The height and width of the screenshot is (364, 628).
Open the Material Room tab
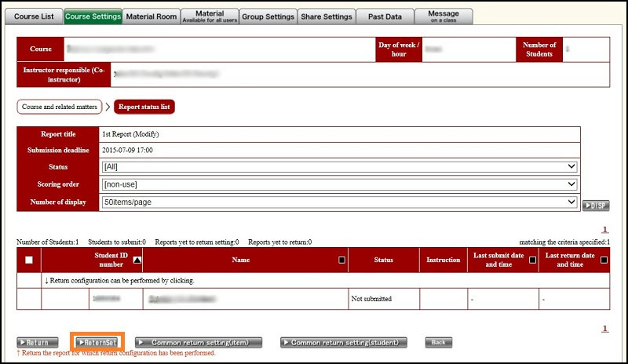click(x=152, y=16)
